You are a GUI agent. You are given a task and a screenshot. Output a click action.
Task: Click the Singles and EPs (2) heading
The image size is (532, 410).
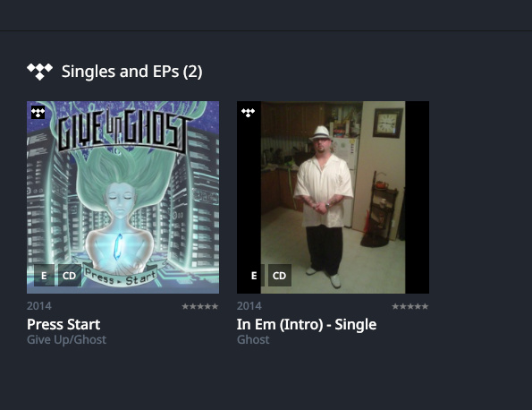click(132, 72)
